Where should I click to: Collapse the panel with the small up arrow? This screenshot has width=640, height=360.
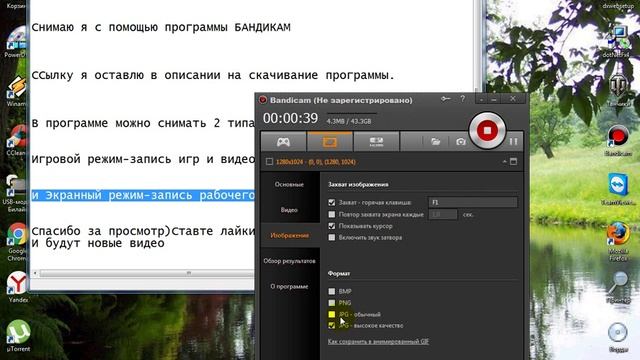[x=504, y=162]
